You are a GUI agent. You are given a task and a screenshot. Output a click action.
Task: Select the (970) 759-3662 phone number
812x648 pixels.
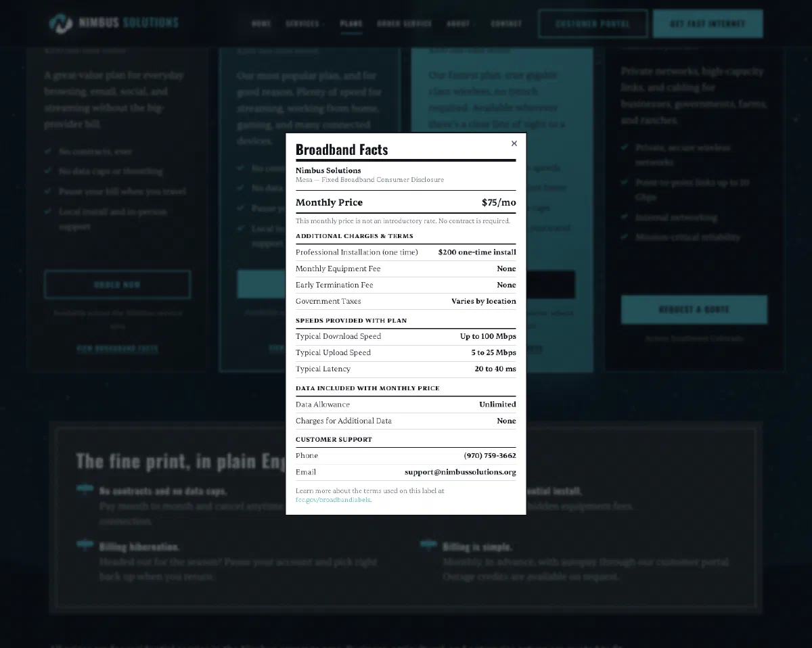pyautogui.click(x=490, y=456)
